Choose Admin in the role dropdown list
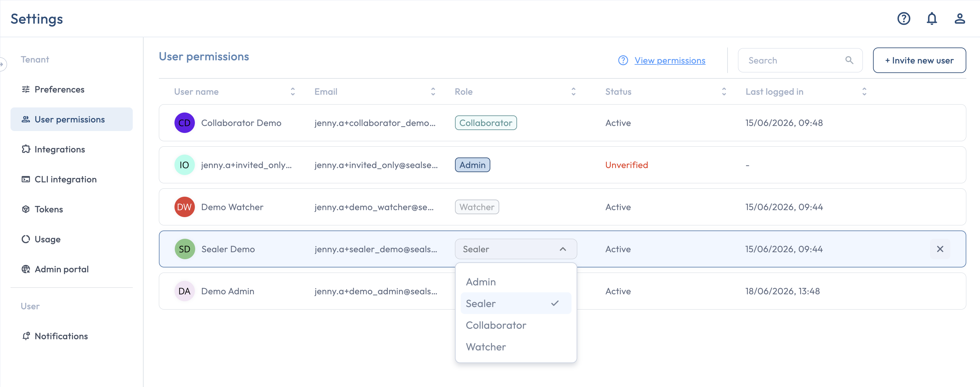 pyautogui.click(x=515, y=282)
